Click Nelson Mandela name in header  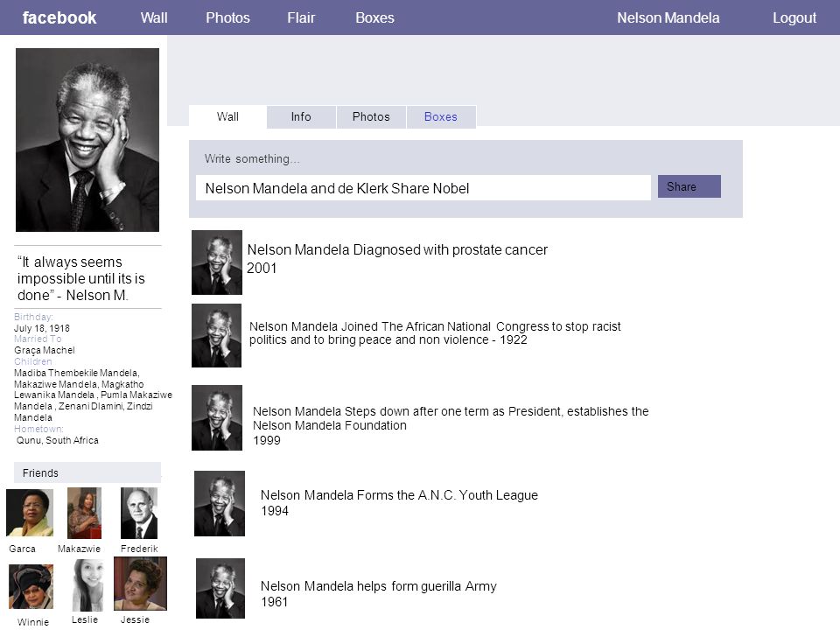(668, 17)
